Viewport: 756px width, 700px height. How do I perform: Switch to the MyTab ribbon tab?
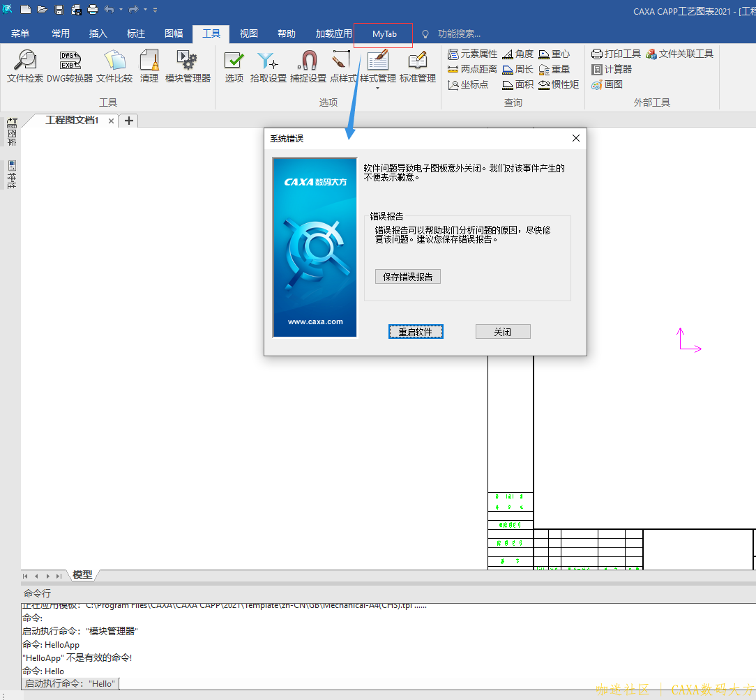[384, 34]
